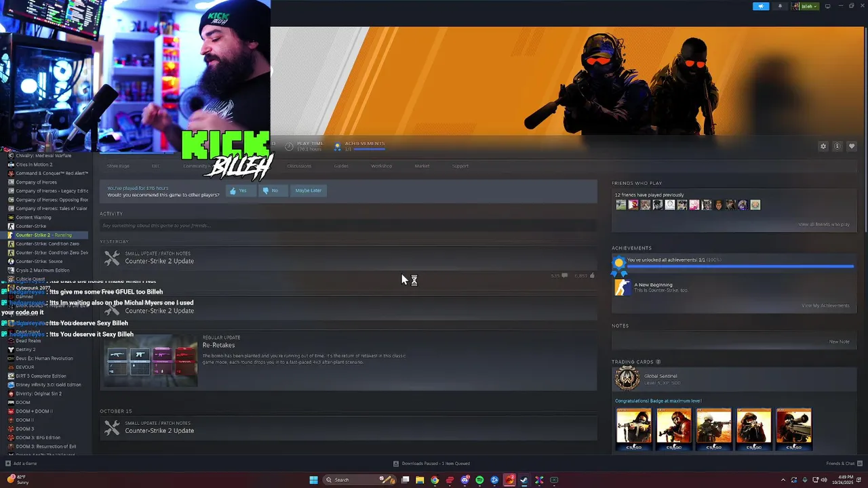868x488 pixels.
Task: Click the Trading Cards help question mark
Action: [x=658, y=362]
